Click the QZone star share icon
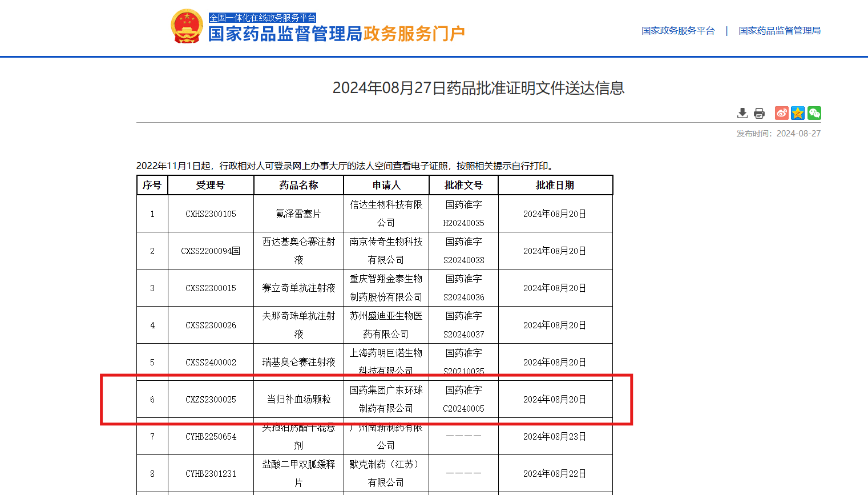 [x=798, y=113]
